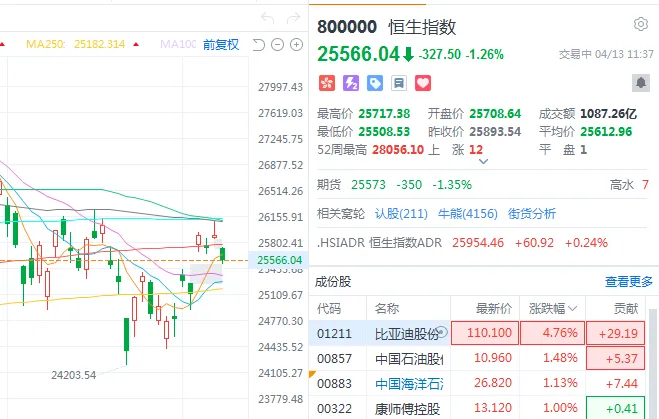Open the 前复权 adjustment dropdown

221,44
